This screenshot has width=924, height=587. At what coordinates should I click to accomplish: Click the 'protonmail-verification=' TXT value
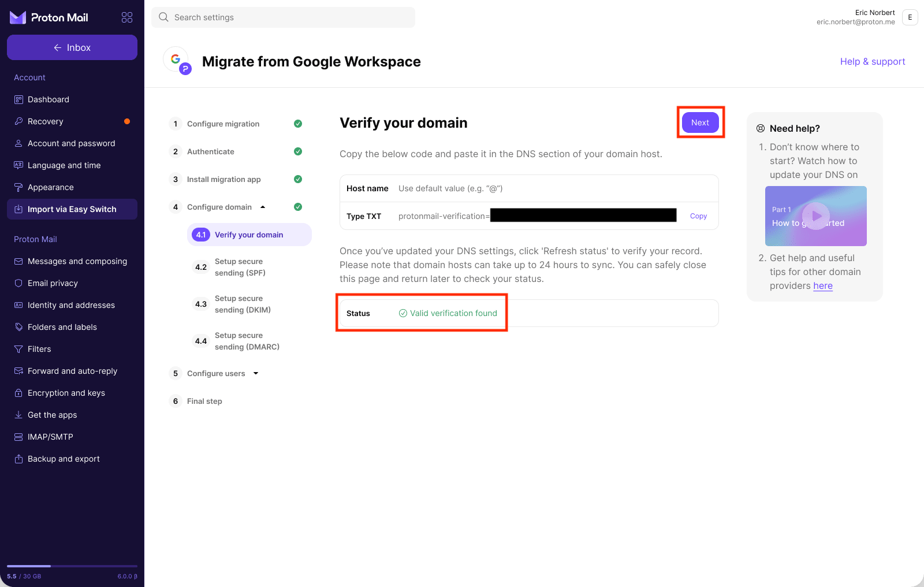pos(444,216)
